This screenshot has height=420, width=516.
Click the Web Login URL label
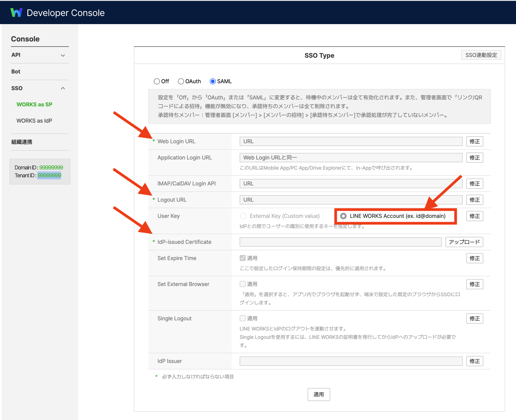[176, 142]
